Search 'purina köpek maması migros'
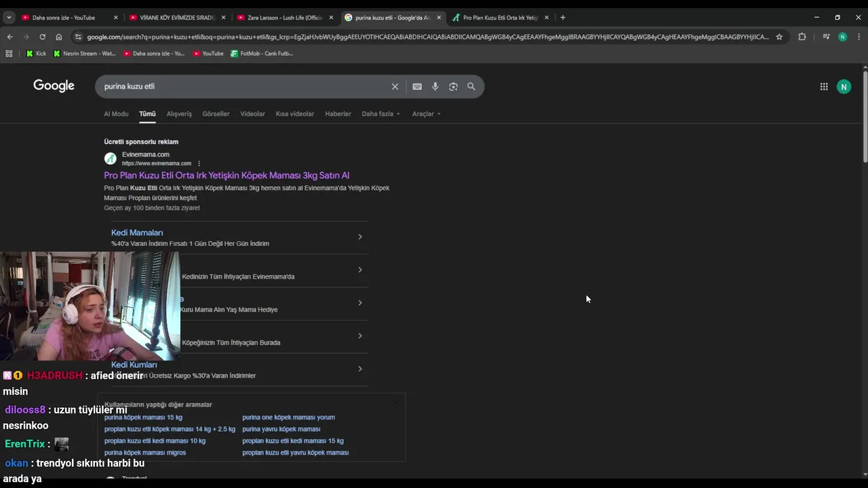The width and height of the screenshot is (868, 488). coord(144,453)
